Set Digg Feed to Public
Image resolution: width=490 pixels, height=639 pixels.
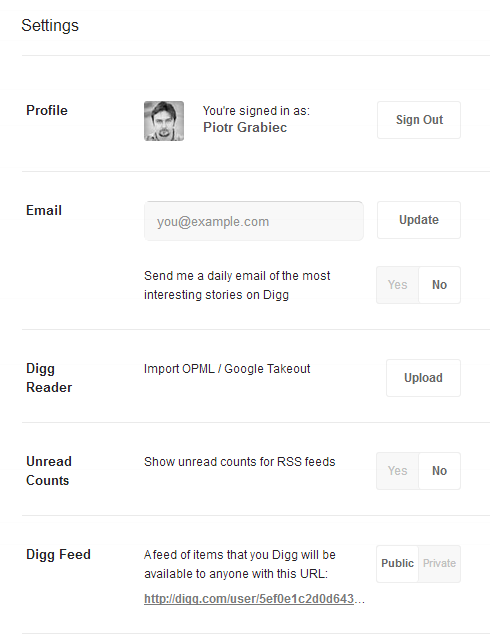click(x=397, y=564)
